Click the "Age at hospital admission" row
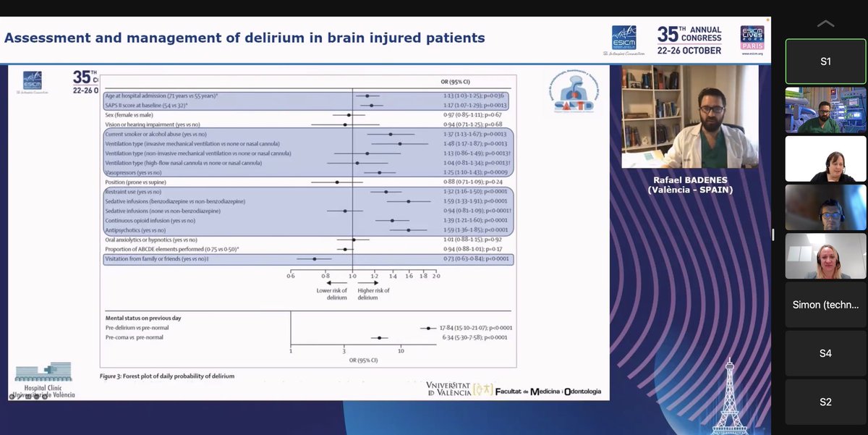Viewport: 868px width, 435px height. (306, 96)
